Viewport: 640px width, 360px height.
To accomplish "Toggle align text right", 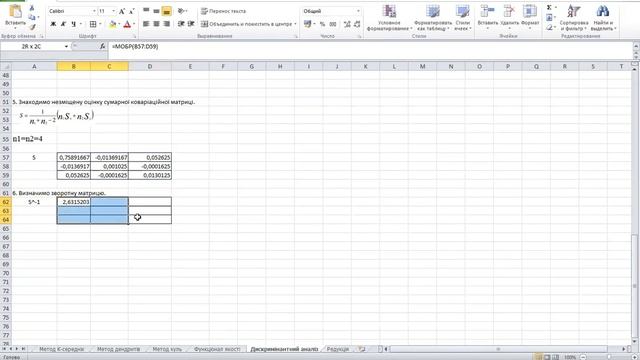I will click(x=166, y=24).
